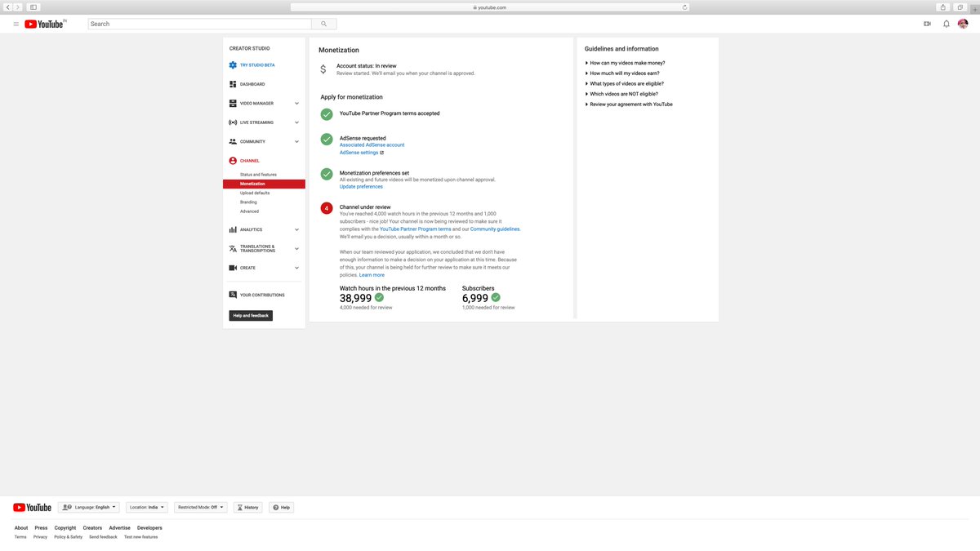Select Monetization in channel menu
Screen dimensions: 980x551
pos(264,184)
